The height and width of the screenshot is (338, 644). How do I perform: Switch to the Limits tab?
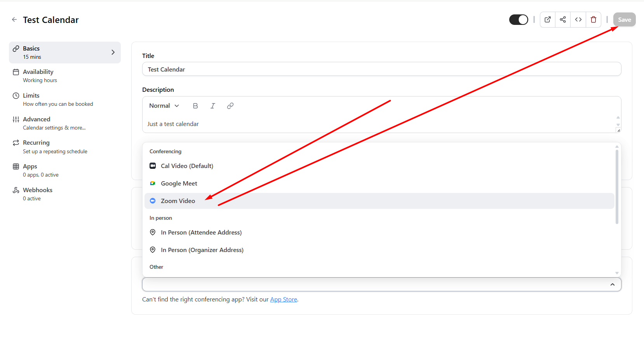tap(65, 100)
